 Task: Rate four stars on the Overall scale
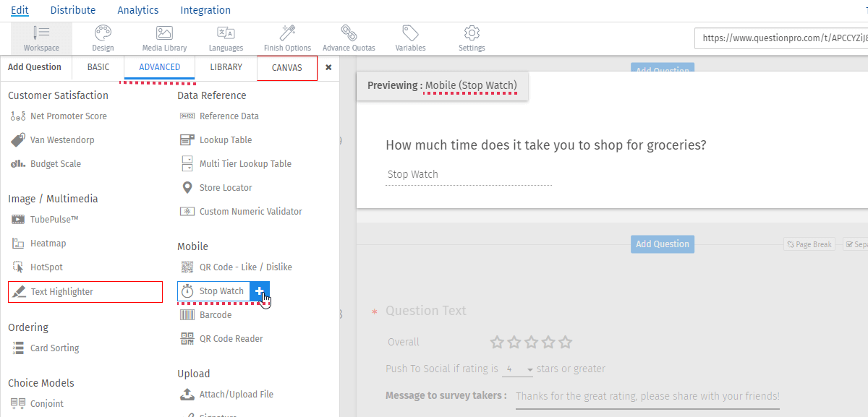point(548,342)
